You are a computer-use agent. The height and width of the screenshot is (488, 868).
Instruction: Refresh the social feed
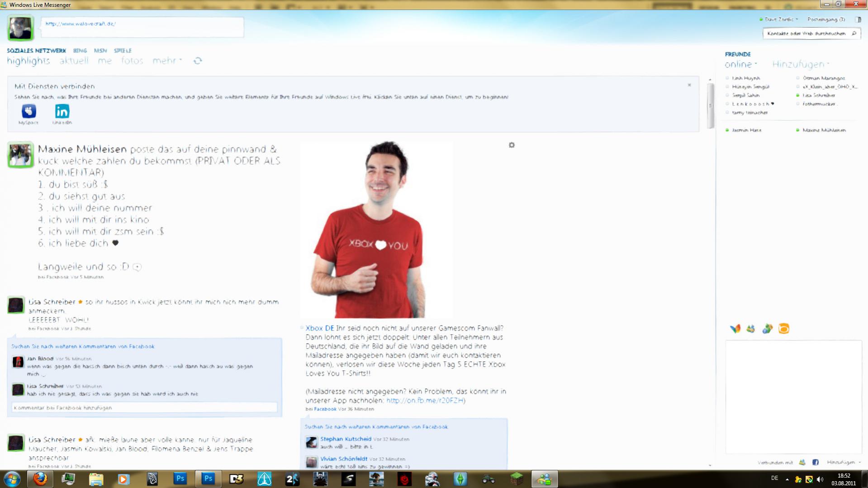198,61
